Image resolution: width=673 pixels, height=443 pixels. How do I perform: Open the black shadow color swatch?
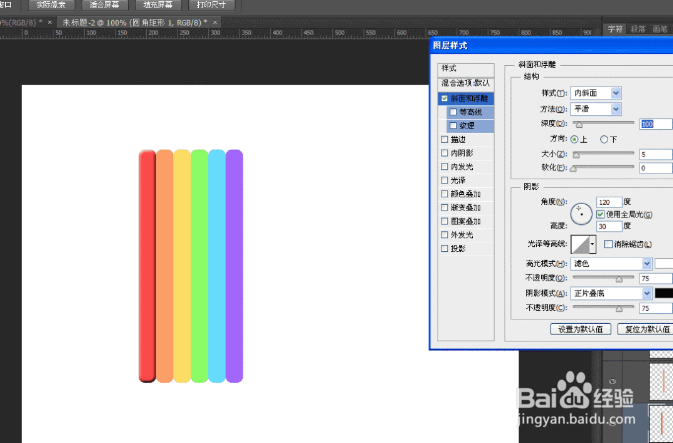click(x=664, y=294)
